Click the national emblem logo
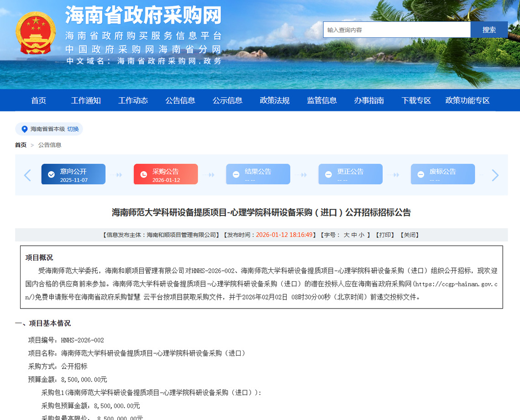 (x=35, y=33)
